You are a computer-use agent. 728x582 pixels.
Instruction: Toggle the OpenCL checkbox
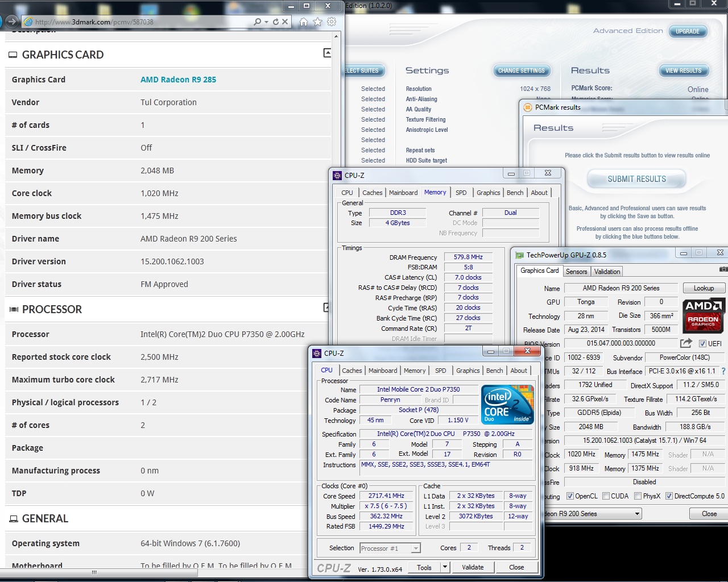[570, 496]
